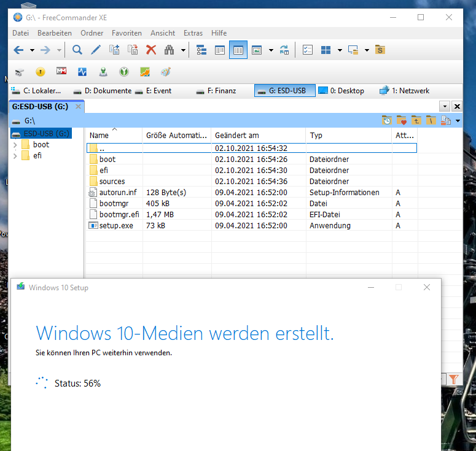Sort by the Geändert am column header
476x451 pixels.
[x=259, y=135]
